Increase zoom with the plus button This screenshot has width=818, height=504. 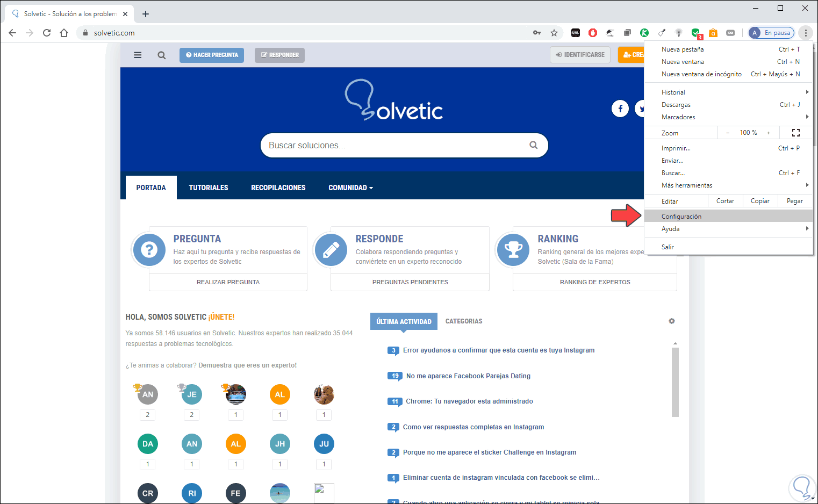click(x=769, y=133)
